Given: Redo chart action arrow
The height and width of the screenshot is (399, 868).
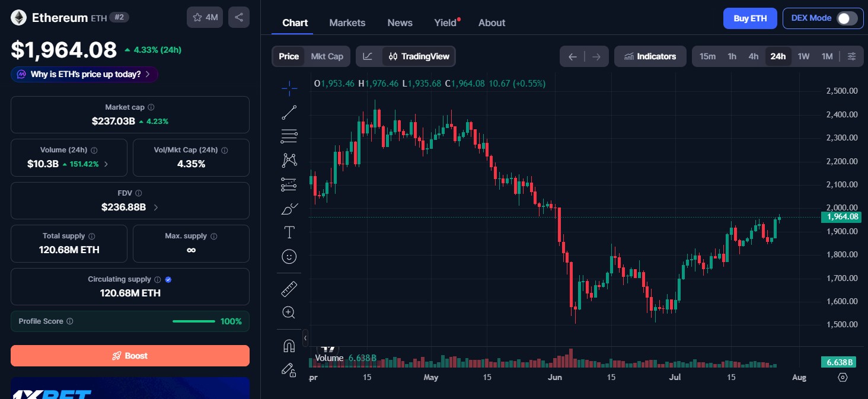Looking at the screenshot, I should [596, 56].
